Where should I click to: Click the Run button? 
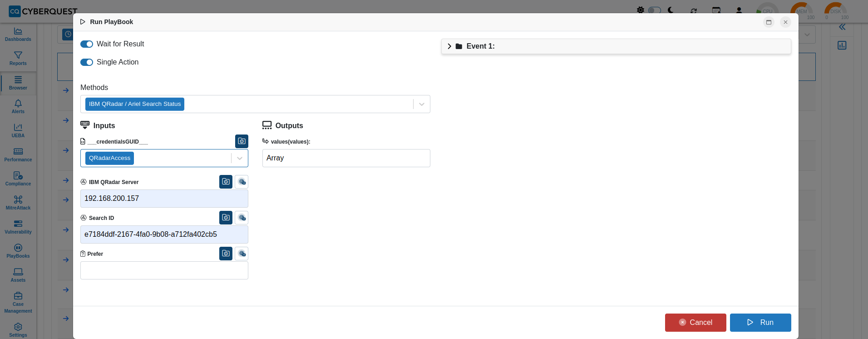click(760, 323)
